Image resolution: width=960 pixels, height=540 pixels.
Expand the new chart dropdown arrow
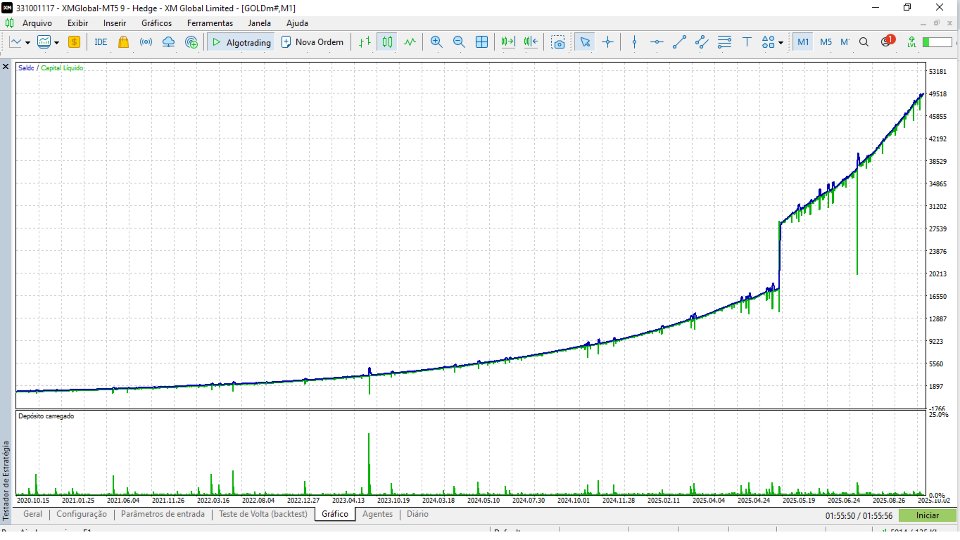pos(28,43)
